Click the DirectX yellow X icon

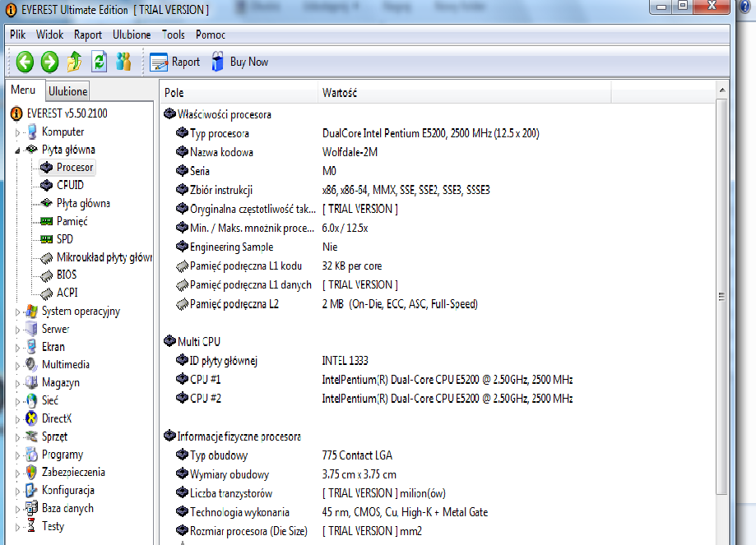pyautogui.click(x=31, y=418)
